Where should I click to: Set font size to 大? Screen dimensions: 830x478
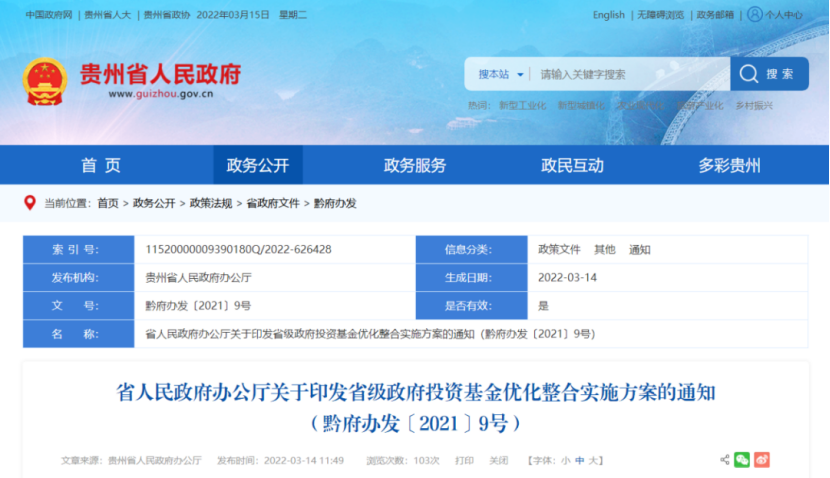[593, 461]
